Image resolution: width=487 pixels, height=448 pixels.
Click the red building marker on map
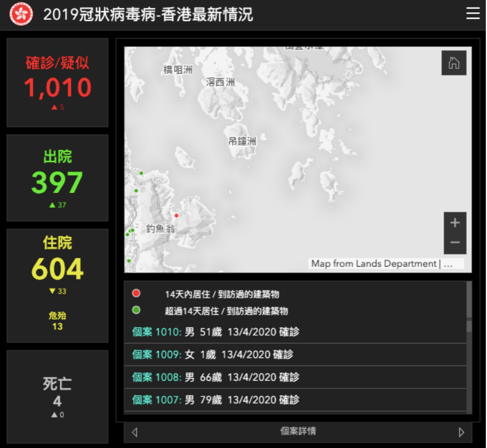coord(176,215)
